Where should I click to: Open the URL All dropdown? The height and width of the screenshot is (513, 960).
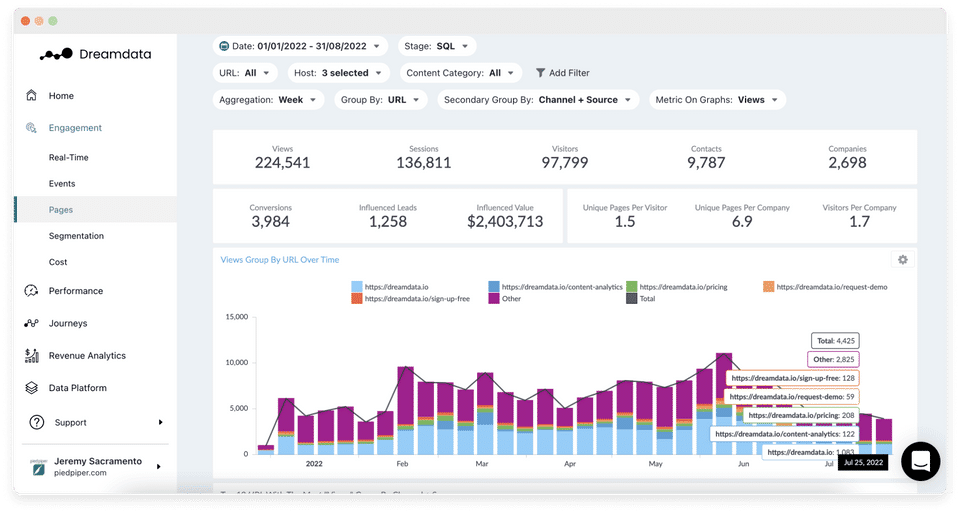coord(245,73)
